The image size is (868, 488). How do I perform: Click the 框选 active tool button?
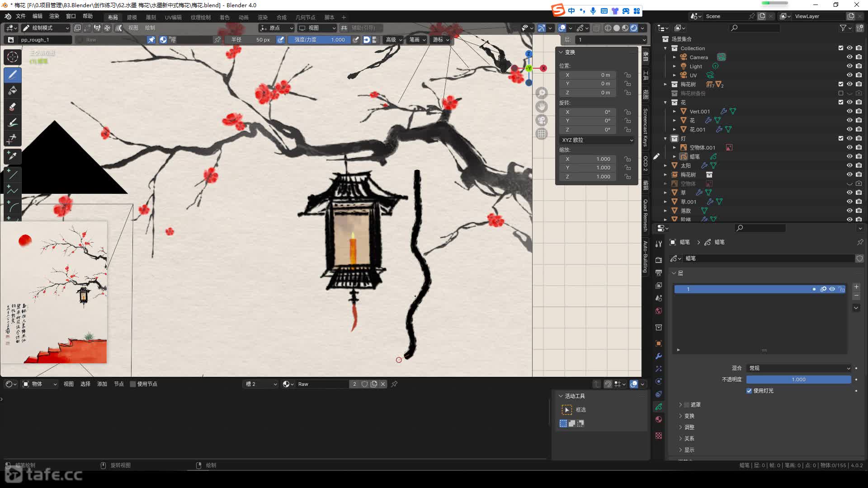(567, 410)
